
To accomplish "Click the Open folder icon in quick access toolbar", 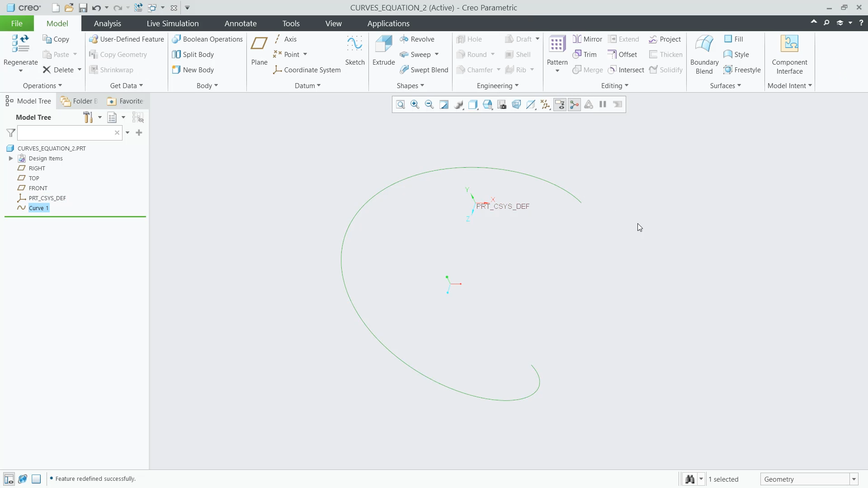I will (x=69, y=8).
